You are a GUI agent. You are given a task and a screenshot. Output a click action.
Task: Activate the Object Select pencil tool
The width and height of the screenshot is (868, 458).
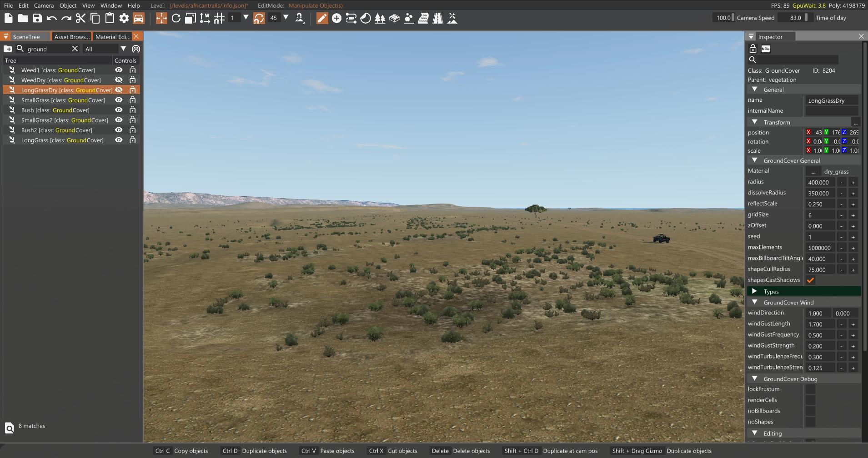tap(322, 18)
